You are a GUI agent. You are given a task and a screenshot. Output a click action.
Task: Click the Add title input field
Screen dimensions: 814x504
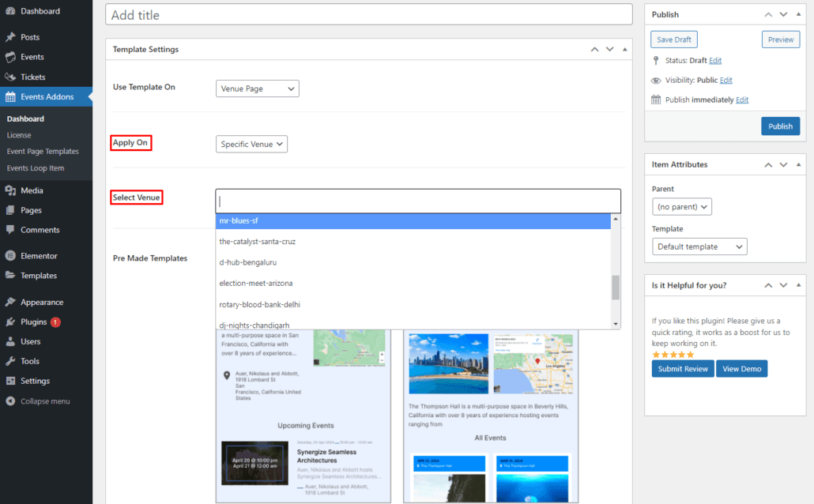(x=369, y=15)
